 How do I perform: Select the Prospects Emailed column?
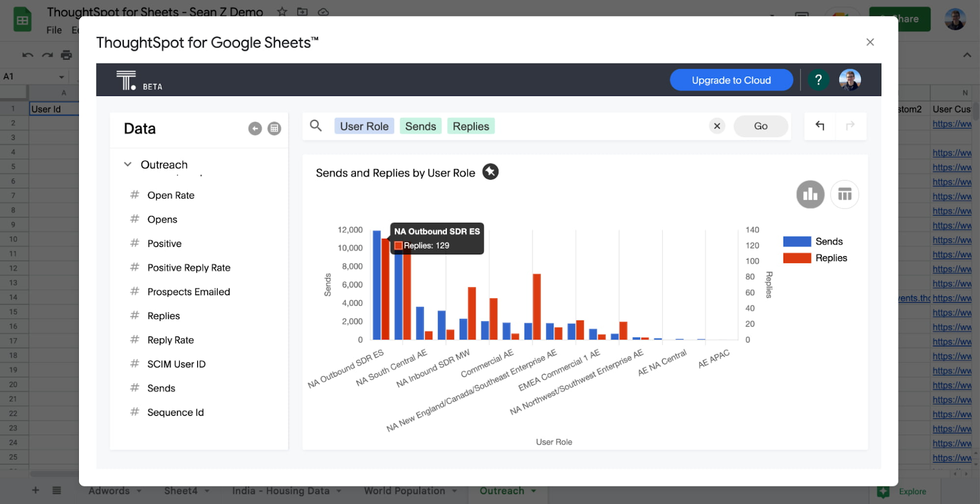pyautogui.click(x=188, y=291)
